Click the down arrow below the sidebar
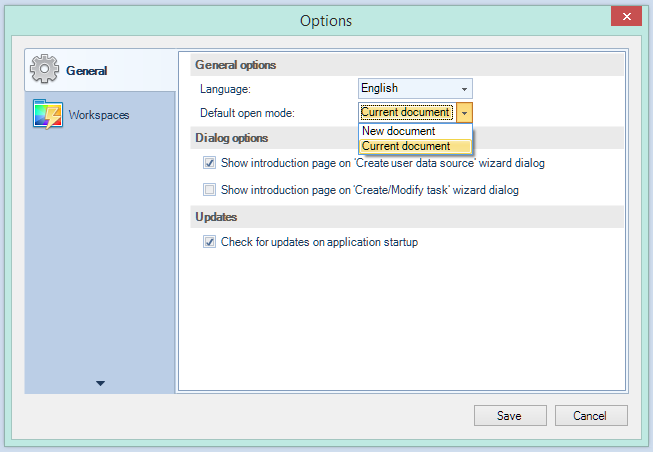The width and height of the screenshot is (653, 452). (101, 383)
